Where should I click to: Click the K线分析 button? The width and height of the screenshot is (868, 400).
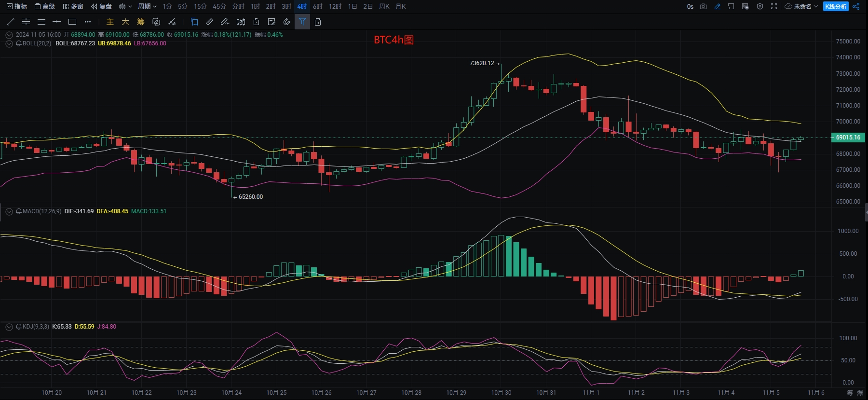click(x=836, y=6)
